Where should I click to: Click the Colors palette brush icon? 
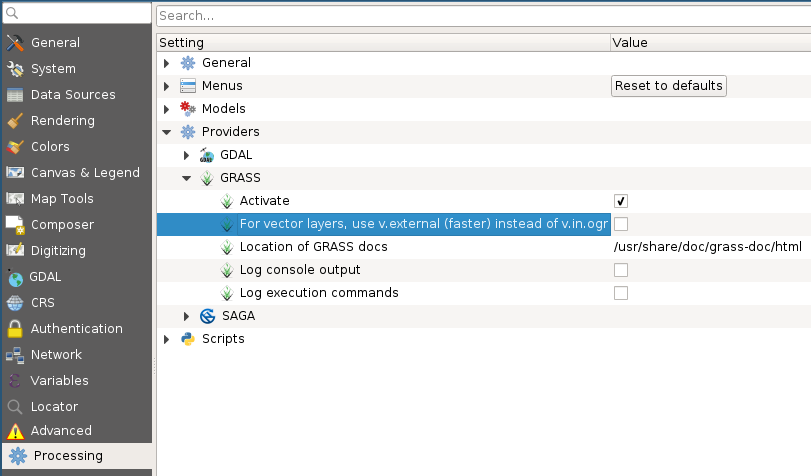[15, 147]
